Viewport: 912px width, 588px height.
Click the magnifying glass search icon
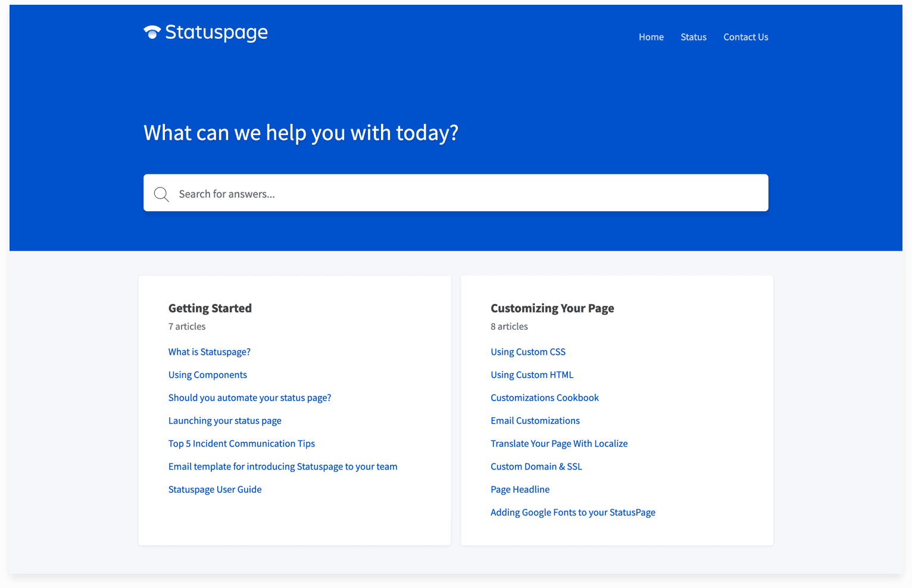[161, 194]
